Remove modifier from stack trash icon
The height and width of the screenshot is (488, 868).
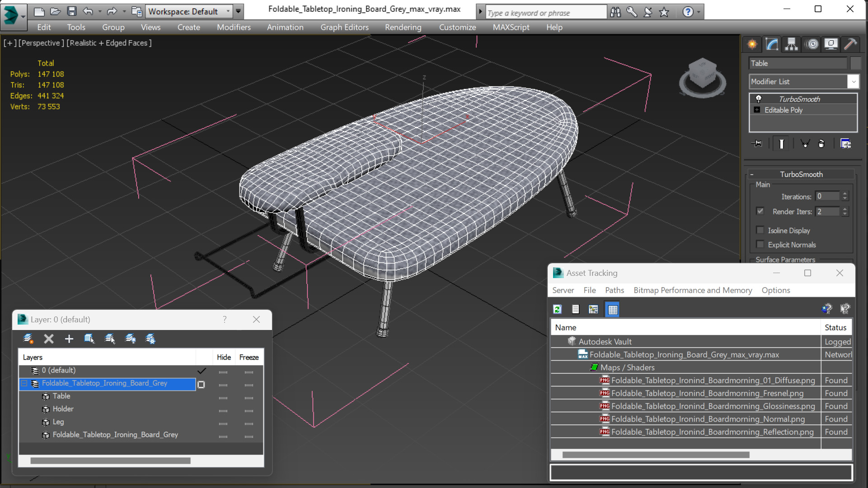pyautogui.click(x=821, y=144)
